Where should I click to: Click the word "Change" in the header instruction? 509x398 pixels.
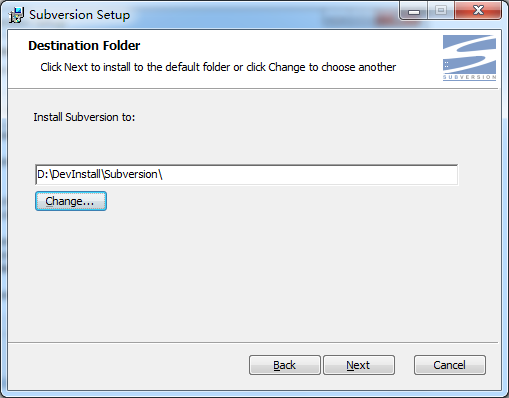(287, 67)
